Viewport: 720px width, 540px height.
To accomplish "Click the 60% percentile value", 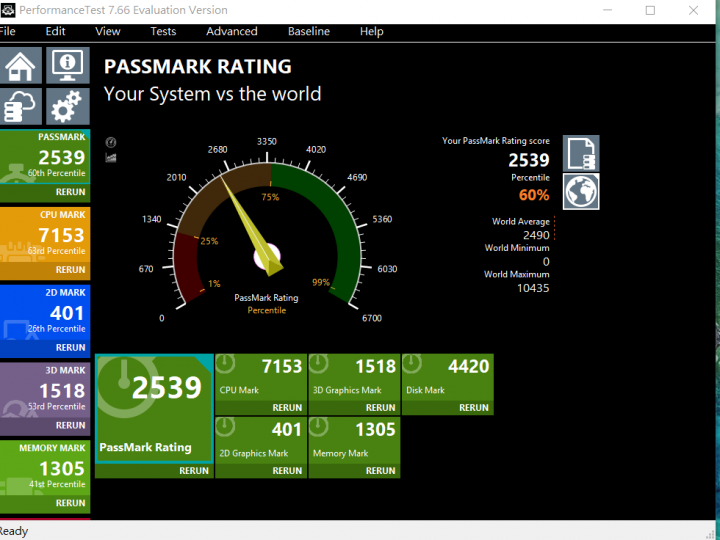I will click(534, 195).
